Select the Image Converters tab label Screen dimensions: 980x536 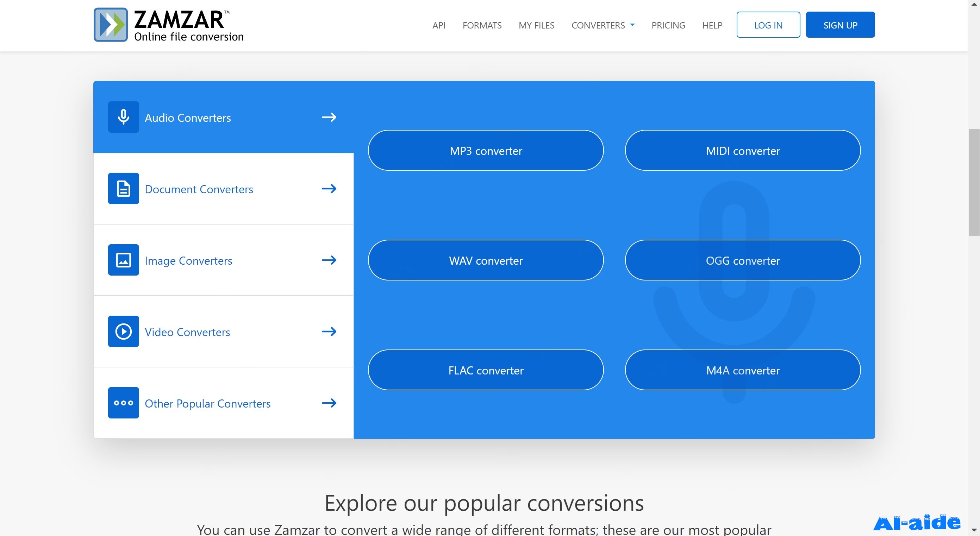(188, 261)
